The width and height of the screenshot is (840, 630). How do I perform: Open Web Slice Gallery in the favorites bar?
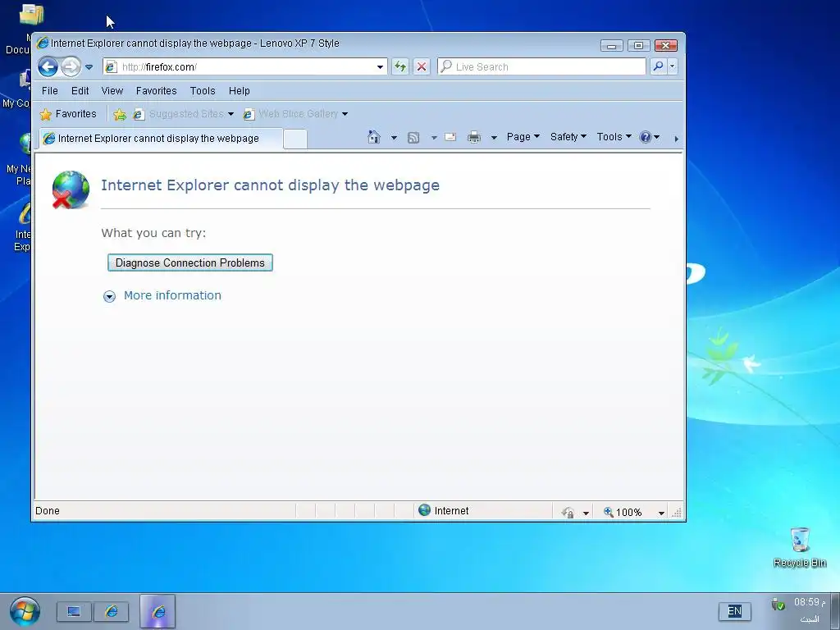[x=295, y=113]
